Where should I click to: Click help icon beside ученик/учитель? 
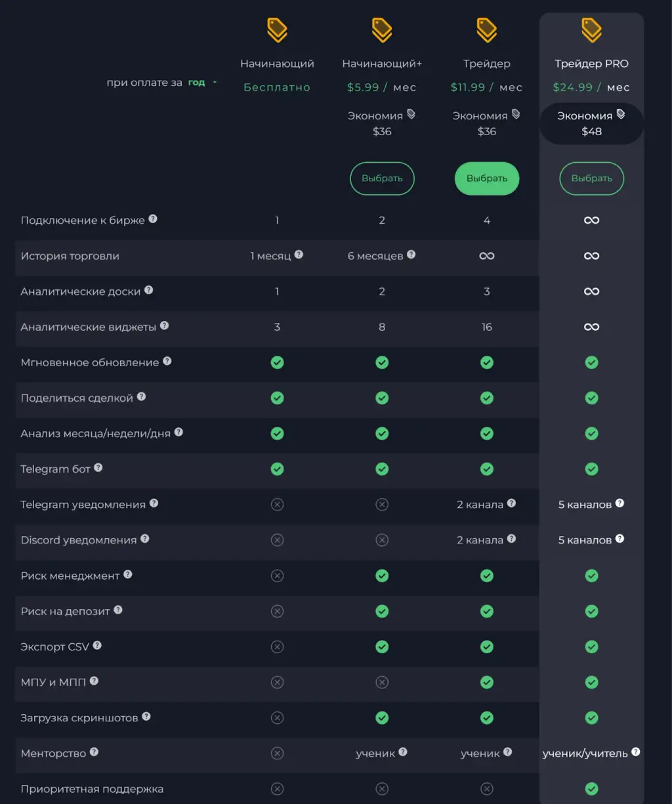click(x=636, y=752)
